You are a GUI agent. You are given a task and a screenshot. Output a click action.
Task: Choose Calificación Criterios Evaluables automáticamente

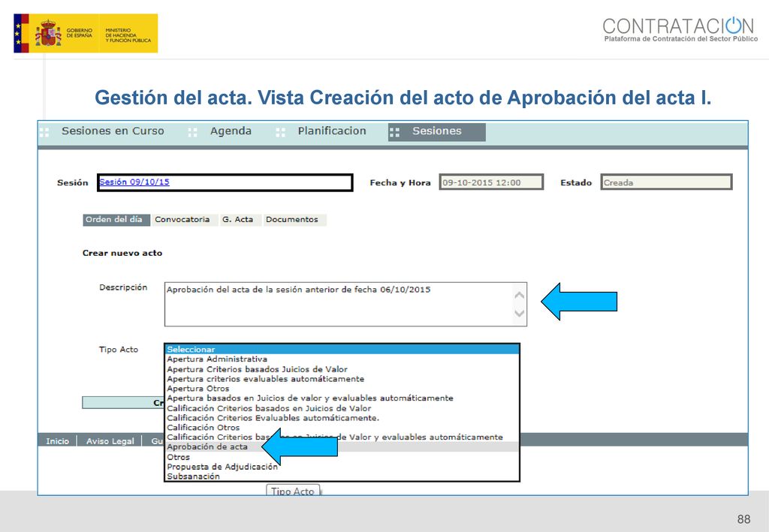[x=342, y=418]
